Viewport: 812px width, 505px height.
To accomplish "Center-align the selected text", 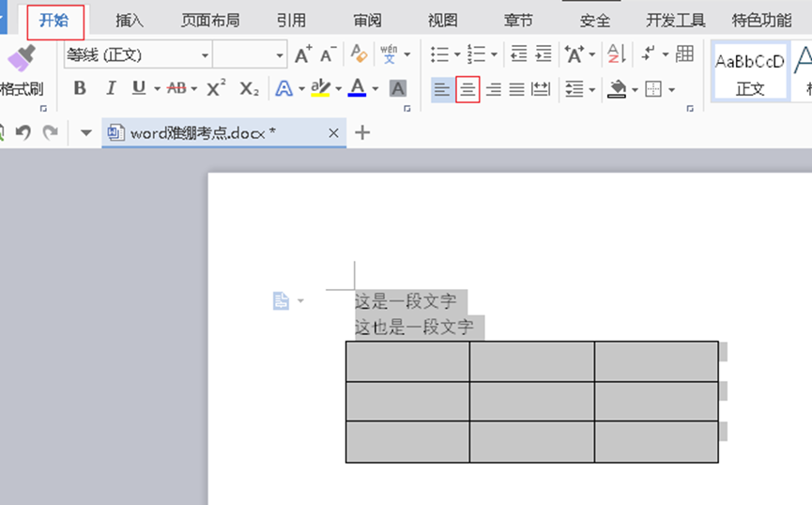I will click(467, 89).
